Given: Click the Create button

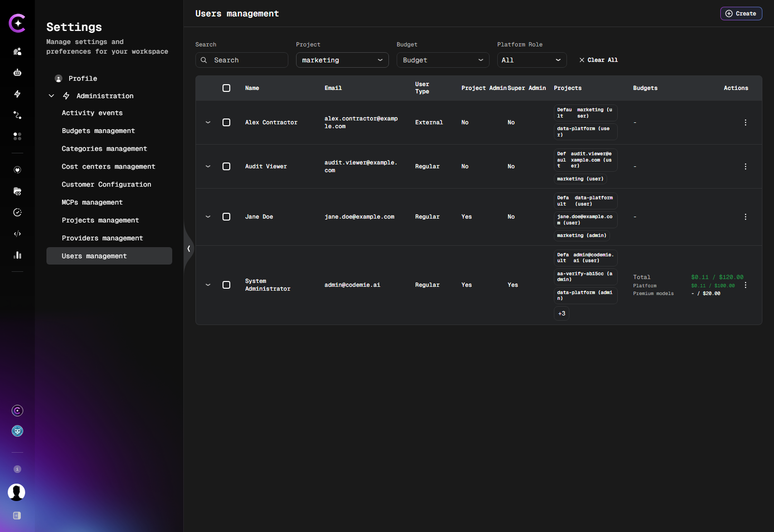Looking at the screenshot, I should click(x=741, y=14).
